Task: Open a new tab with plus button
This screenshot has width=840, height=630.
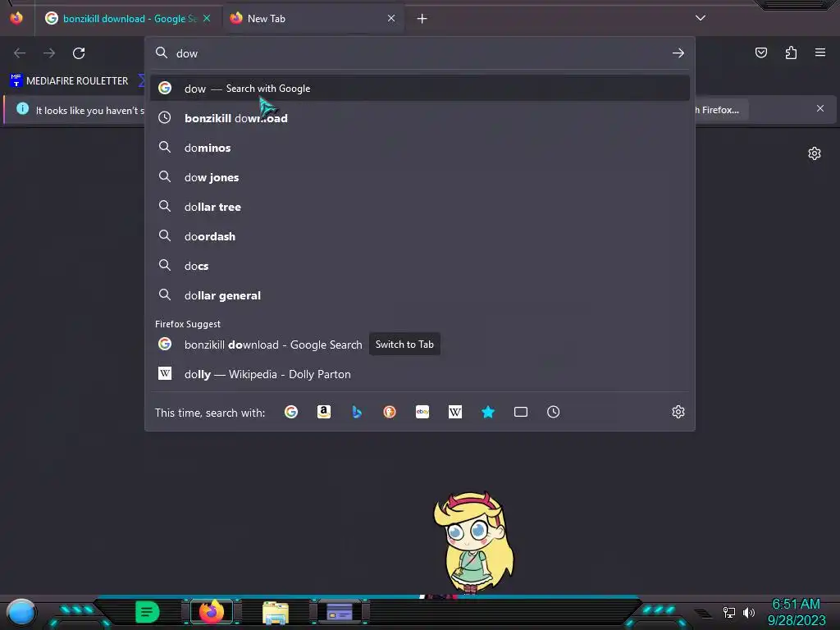Action: coord(422,19)
